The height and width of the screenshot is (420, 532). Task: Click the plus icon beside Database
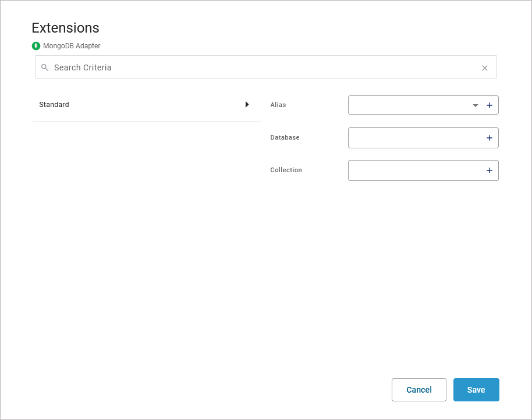click(x=490, y=138)
